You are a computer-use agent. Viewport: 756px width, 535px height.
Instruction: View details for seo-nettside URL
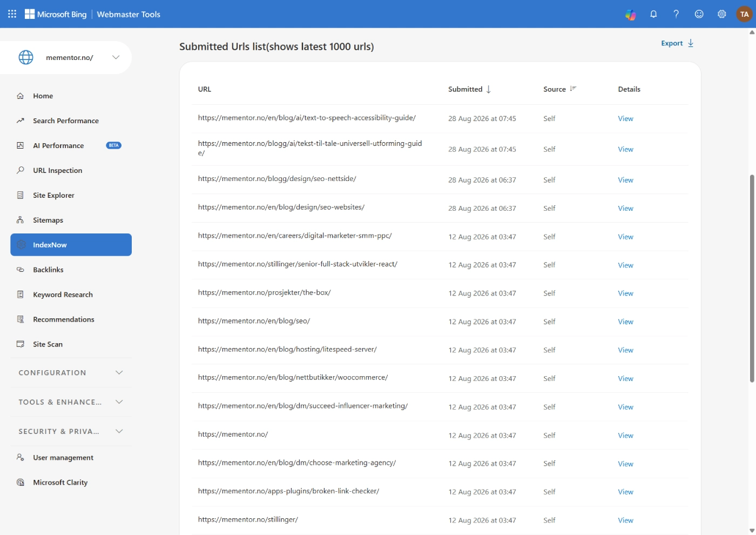[625, 180]
